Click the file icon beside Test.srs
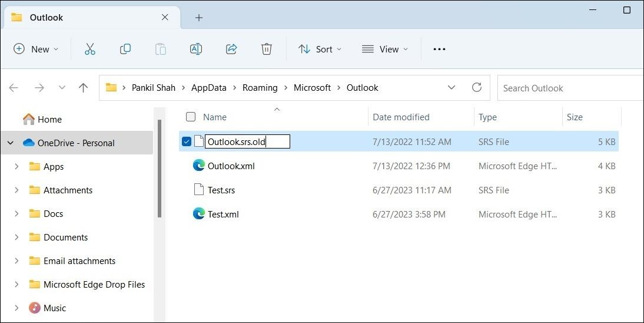644x323 pixels. click(199, 189)
